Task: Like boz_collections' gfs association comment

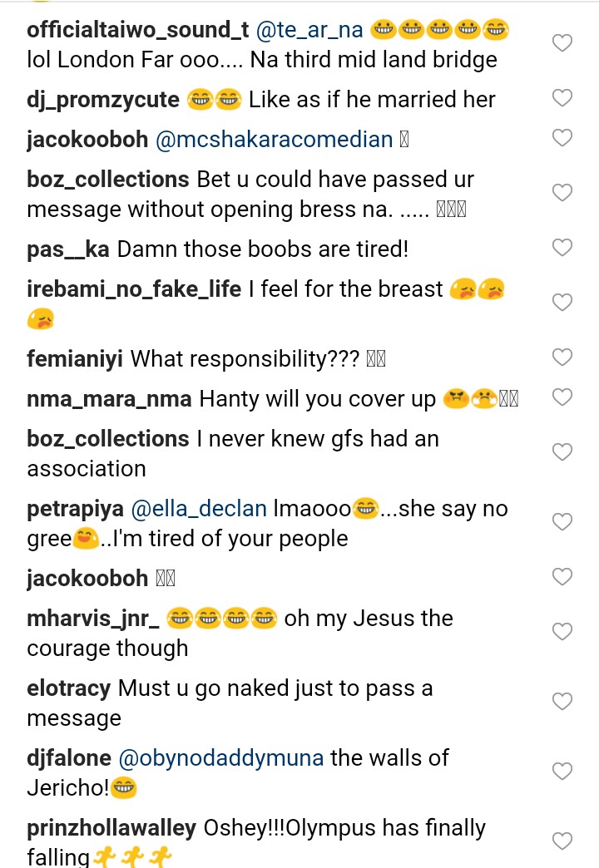Action: click(562, 452)
